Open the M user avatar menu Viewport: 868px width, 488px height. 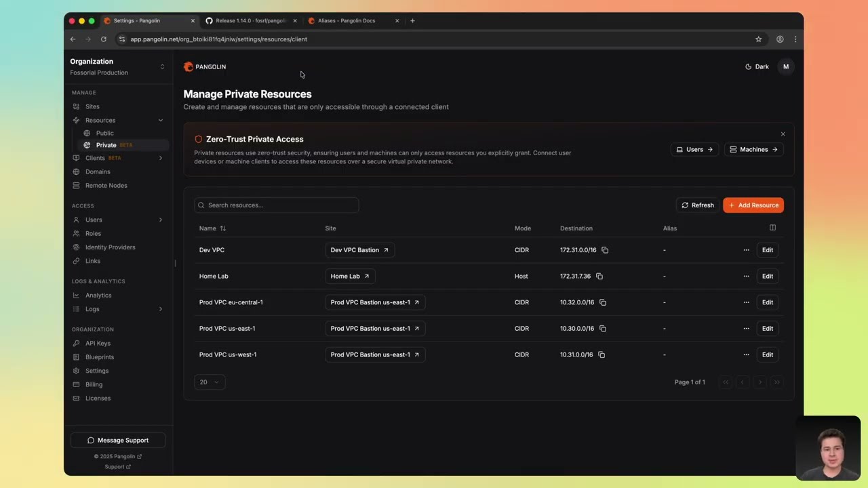click(786, 66)
